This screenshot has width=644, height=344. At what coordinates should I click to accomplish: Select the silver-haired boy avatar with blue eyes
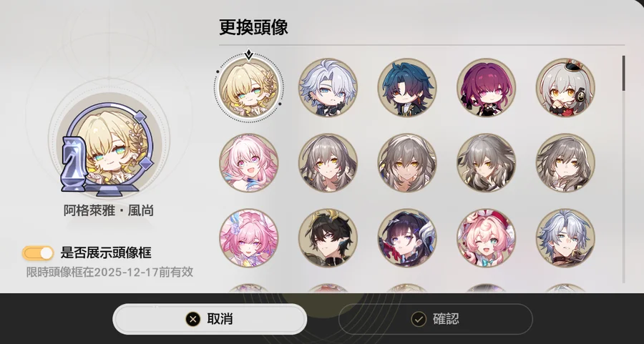[328, 87]
